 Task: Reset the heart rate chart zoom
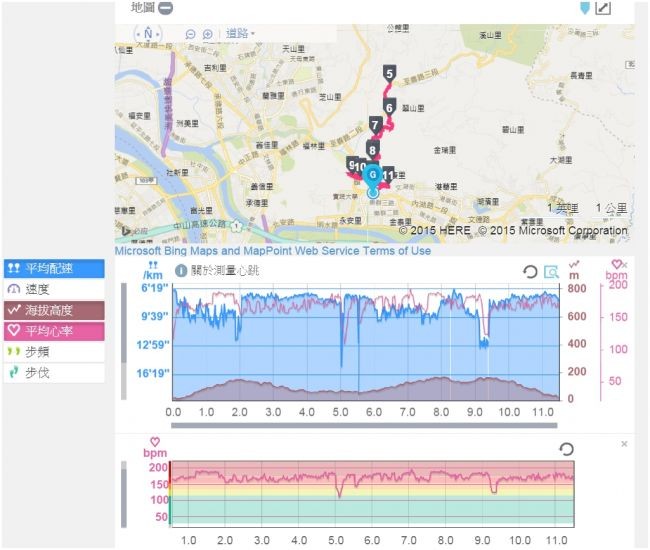[x=566, y=449]
